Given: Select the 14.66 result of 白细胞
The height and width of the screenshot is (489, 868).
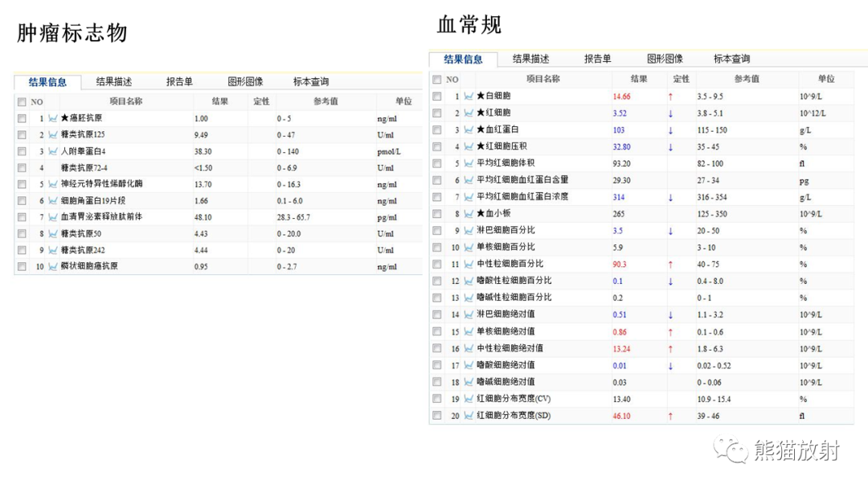Looking at the screenshot, I should pyautogui.click(x=621, y=97).
